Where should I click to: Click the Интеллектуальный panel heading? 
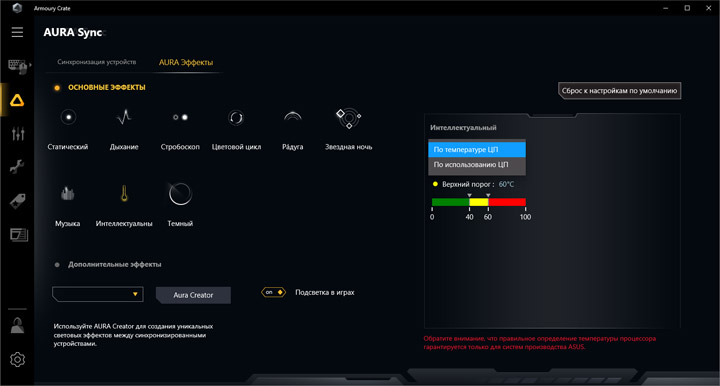tap(463, 128)
